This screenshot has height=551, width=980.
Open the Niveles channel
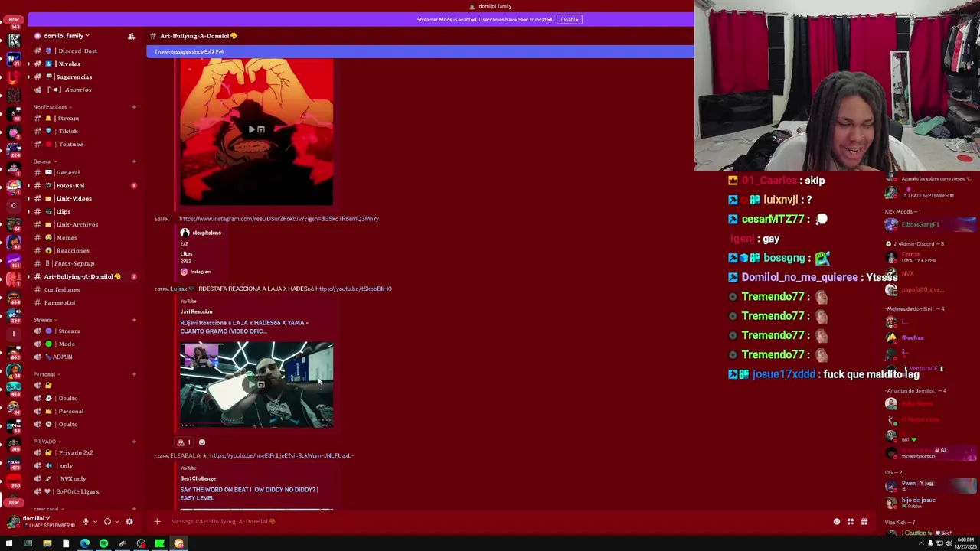click(69, 64)
